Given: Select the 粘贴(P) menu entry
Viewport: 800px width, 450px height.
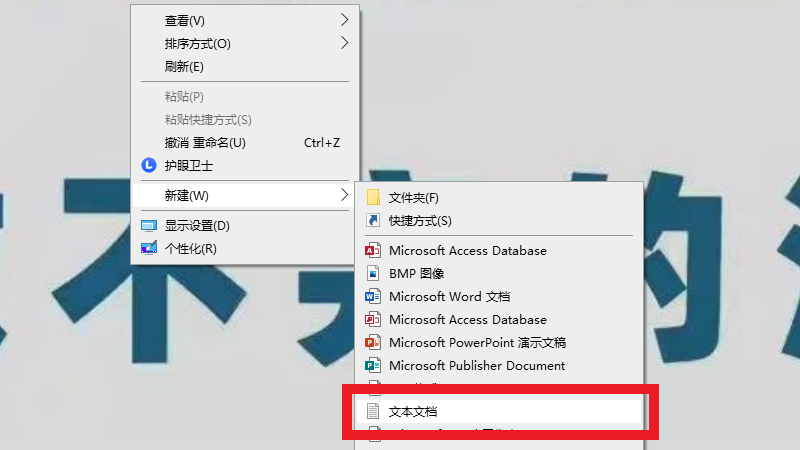Looking at the screenshot, I should pyautogui.click(x=184, y=97).
